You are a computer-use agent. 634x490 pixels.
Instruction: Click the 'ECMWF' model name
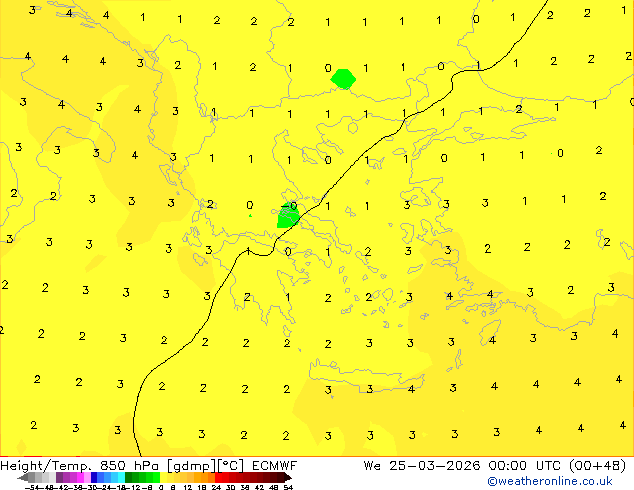pyautogui.click(x=275, y=466)
